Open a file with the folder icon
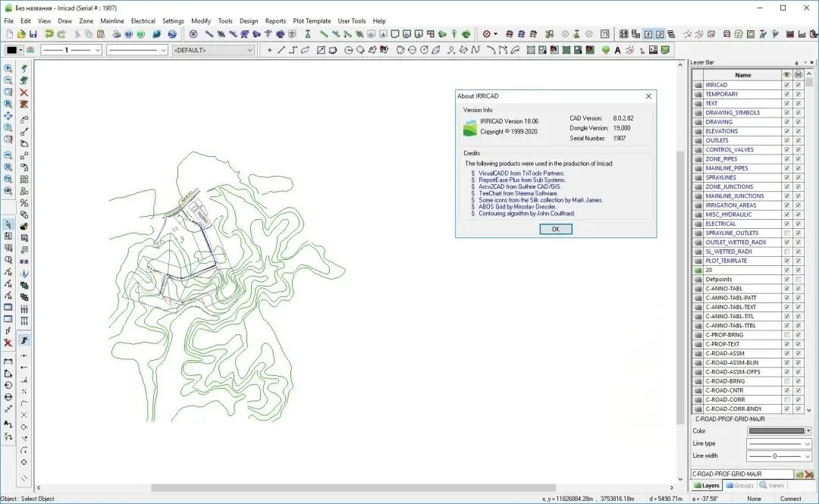 21,34
